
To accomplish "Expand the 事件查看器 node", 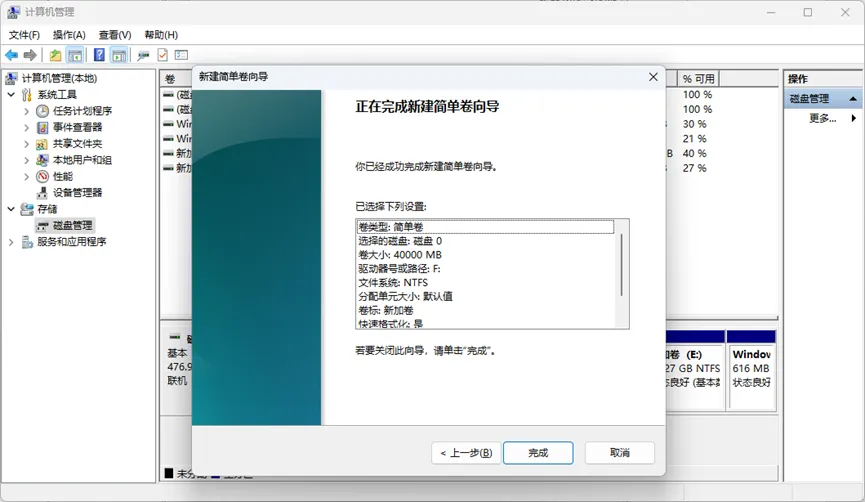I will pos(27,127).
